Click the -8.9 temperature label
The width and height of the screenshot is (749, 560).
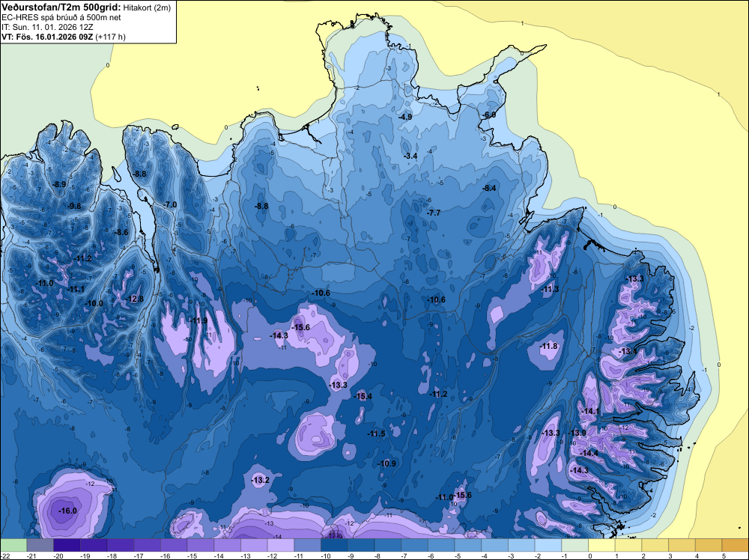click(59, 184)
